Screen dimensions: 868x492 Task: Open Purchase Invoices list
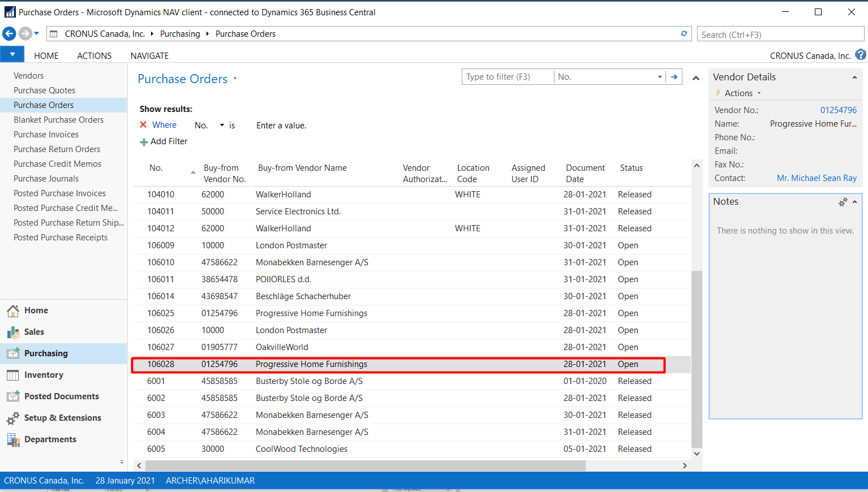point(46,135)
